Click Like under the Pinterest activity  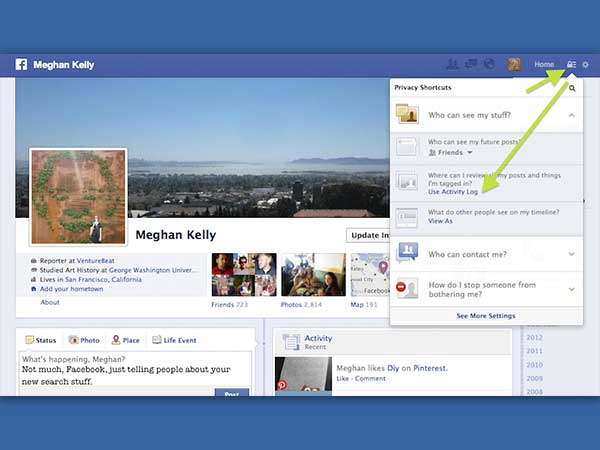tap(342, 378)
